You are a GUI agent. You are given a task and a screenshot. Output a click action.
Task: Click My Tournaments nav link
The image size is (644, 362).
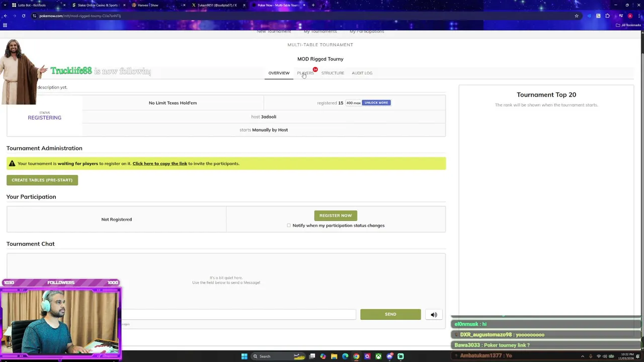(320, 32)
